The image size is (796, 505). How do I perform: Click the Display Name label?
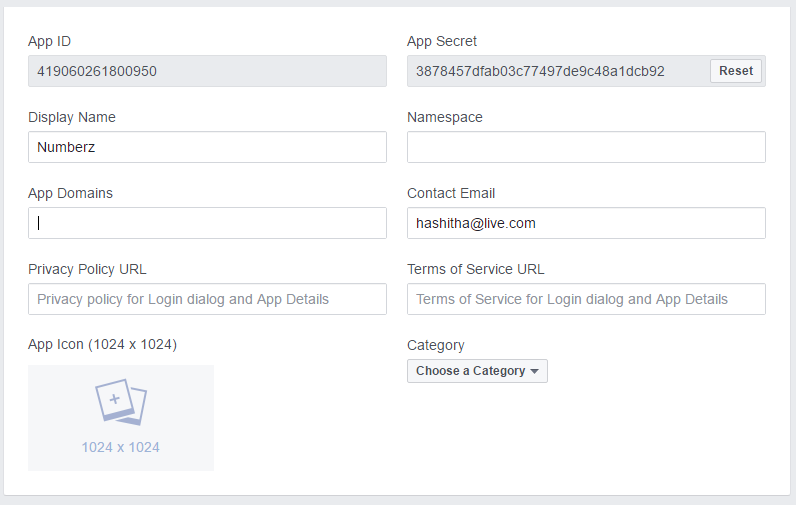click(x=72, y=117)
